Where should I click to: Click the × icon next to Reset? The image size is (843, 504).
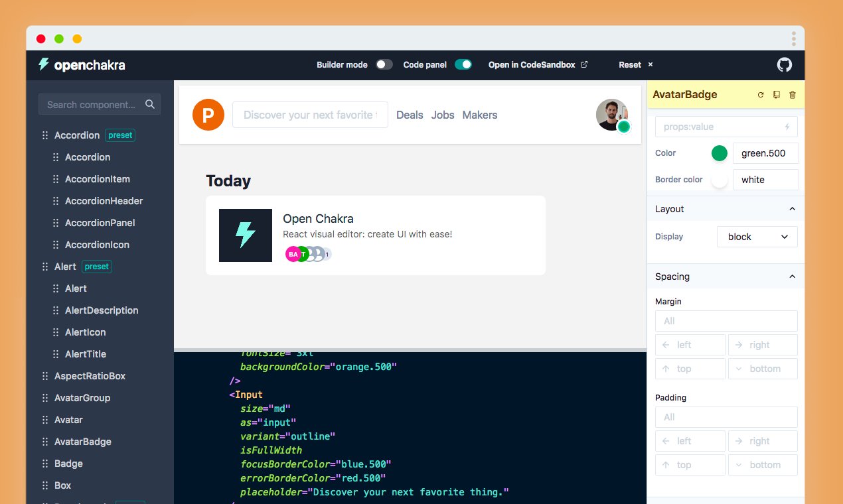coord(651,64)
